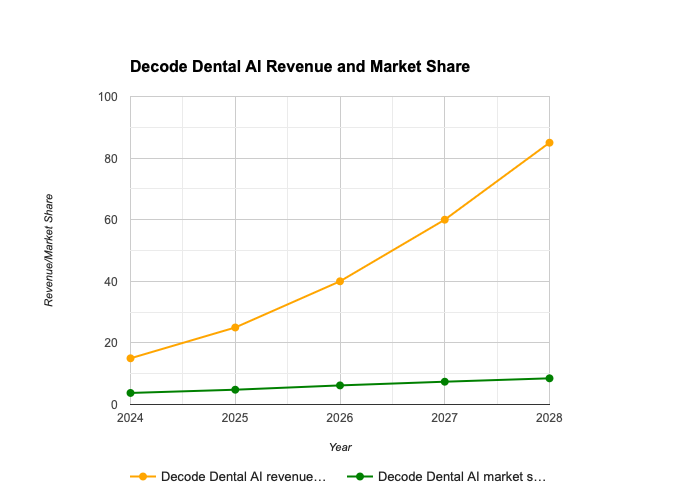Click the green market share point at 2028

coord(549,378)
